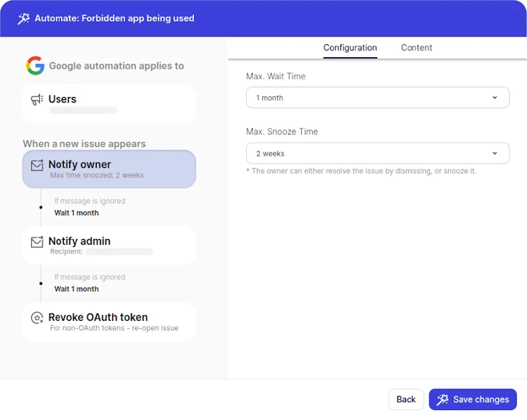Viewport: 527px width, 420px height.
Task: Expand the 2 weeks dropdown chevron
Action: (x=495, y=154)
